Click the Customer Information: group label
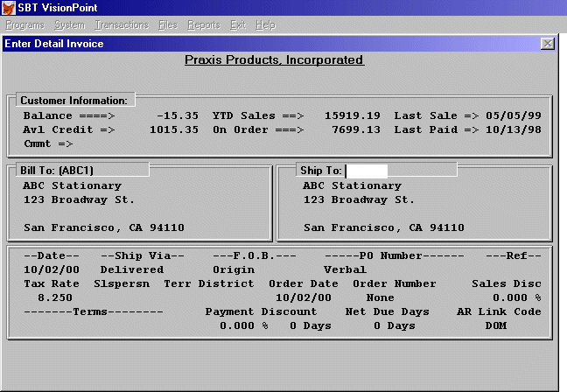 pos(73,100)
